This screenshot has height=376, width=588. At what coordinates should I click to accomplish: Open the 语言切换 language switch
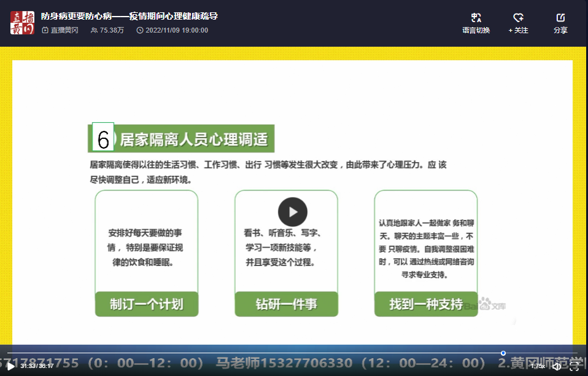(x=476, y=23)
